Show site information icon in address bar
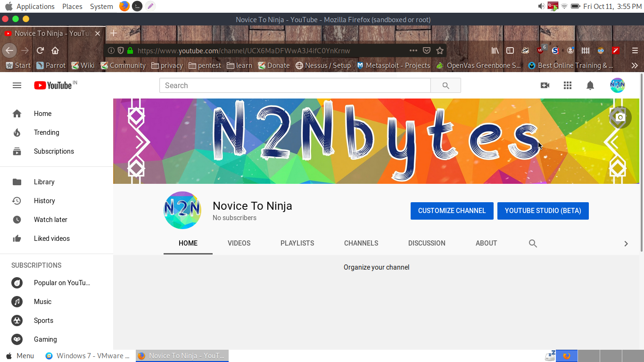This screenshot has height=362, width=644. click(111, 50)
